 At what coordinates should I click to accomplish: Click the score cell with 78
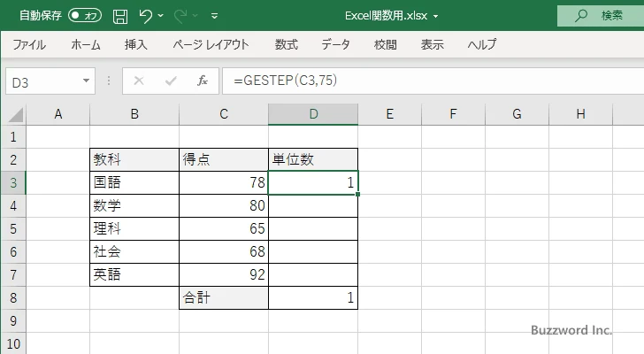click(x=224, y=182)
